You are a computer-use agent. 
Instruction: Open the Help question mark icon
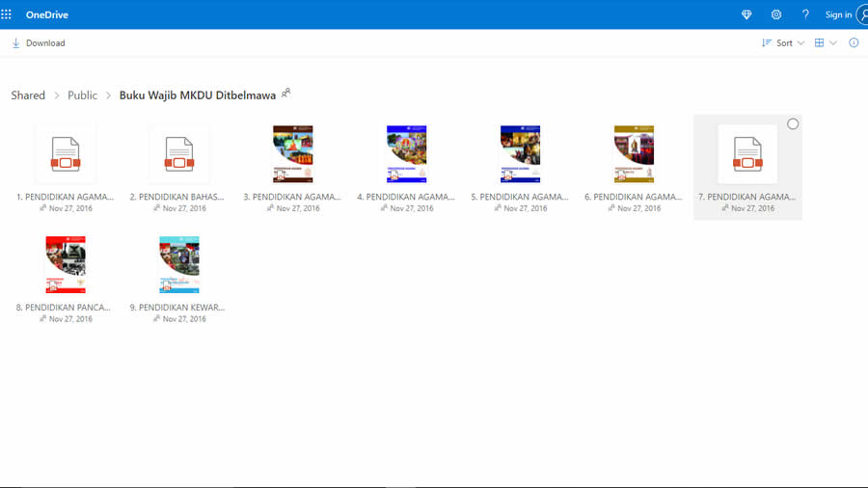[805, 14]
